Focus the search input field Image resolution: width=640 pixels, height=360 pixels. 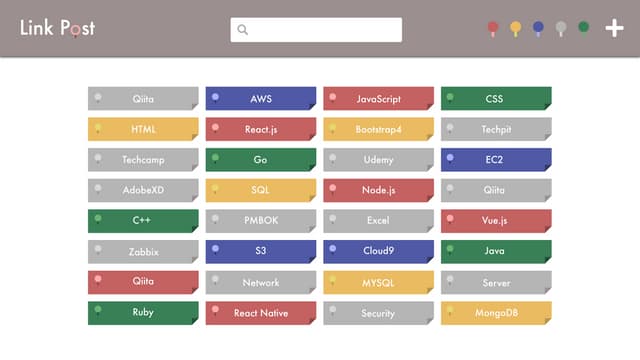[316, 30]
